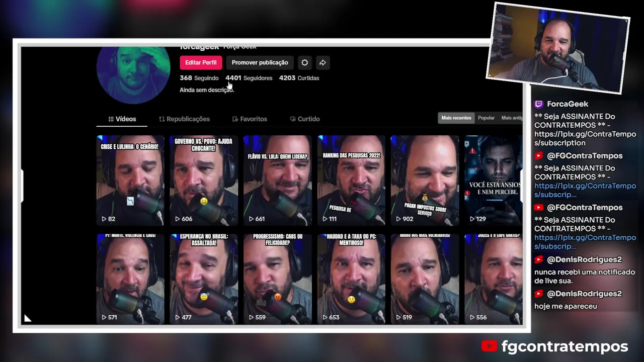
Task: Click Editar Perfil button
Action: pos(201,62)
